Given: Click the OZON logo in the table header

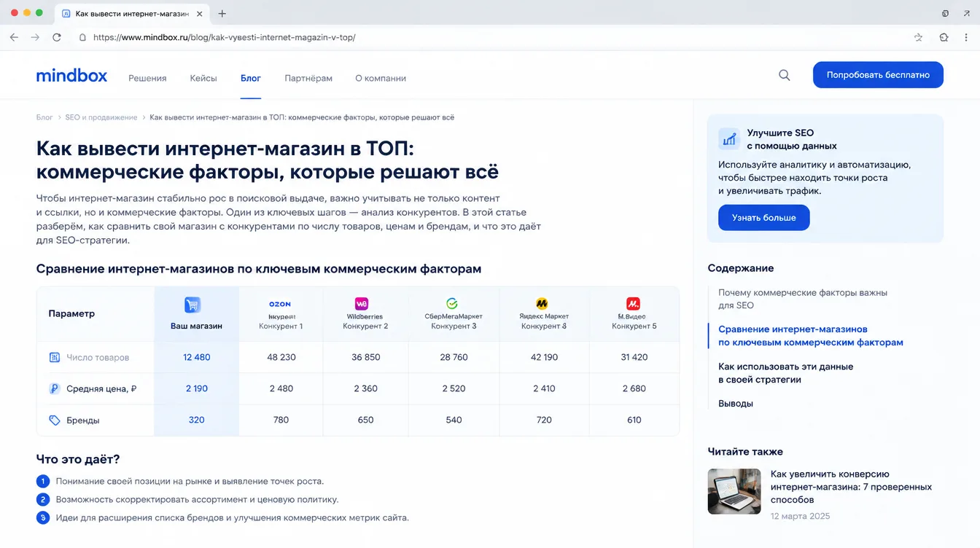Looking at the screenshot, I should click(x=280, y=304).
